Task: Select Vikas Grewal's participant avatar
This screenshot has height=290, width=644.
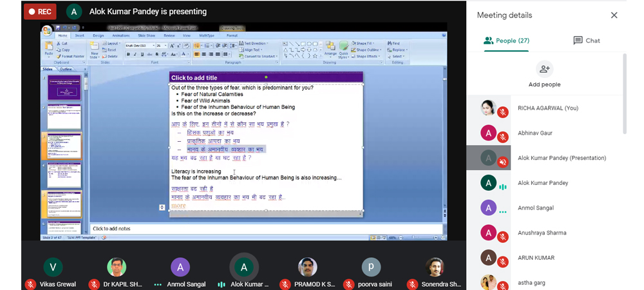Action: [53, 267]
